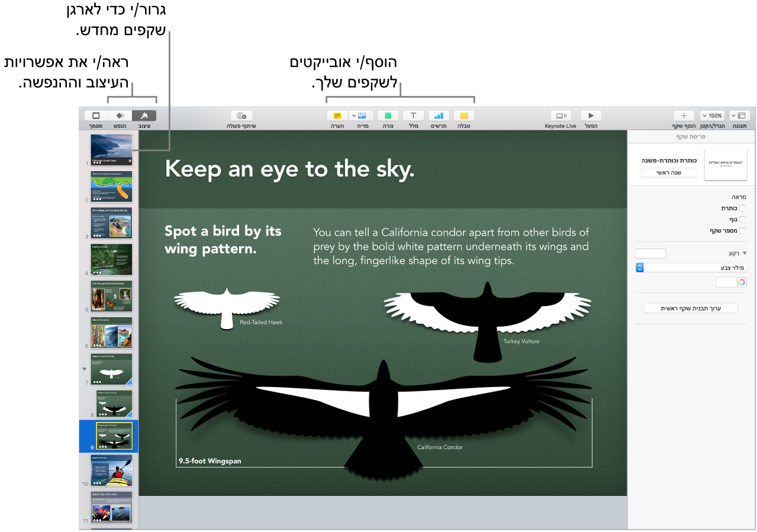Select slide 2 thumbnail in sidebar
Viewport: 757px width, 532px height.
111,186
